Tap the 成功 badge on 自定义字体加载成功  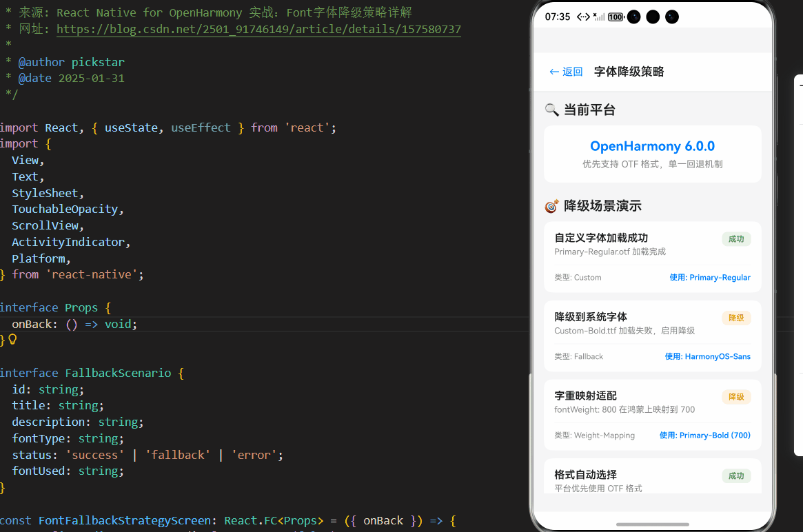(x=736, y=239)
